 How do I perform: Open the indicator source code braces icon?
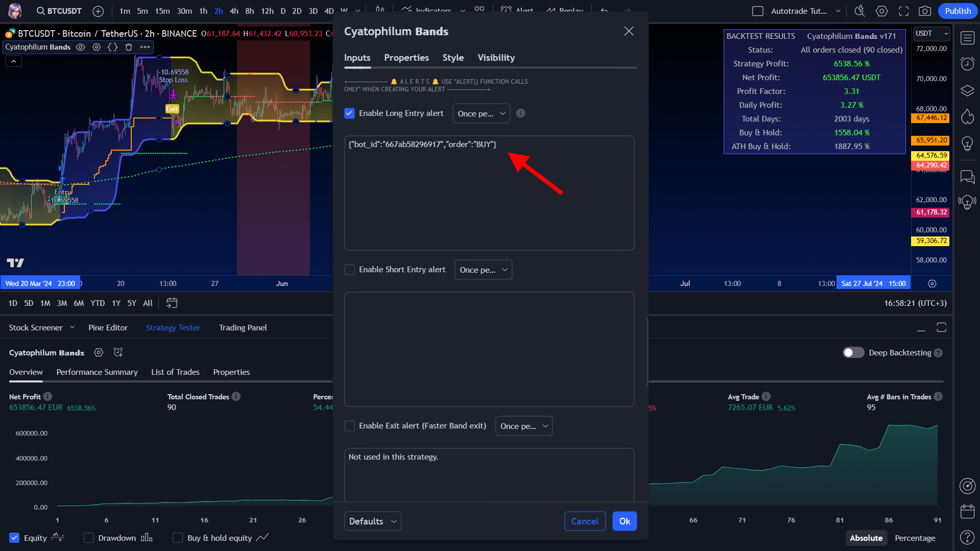tap(112, 47)
